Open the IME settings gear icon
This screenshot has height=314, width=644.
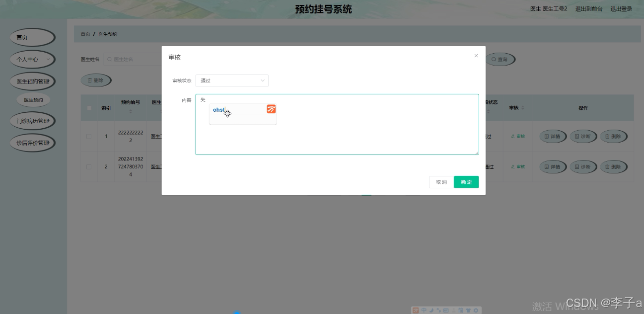pyautogui.click(x=475, y=310)
